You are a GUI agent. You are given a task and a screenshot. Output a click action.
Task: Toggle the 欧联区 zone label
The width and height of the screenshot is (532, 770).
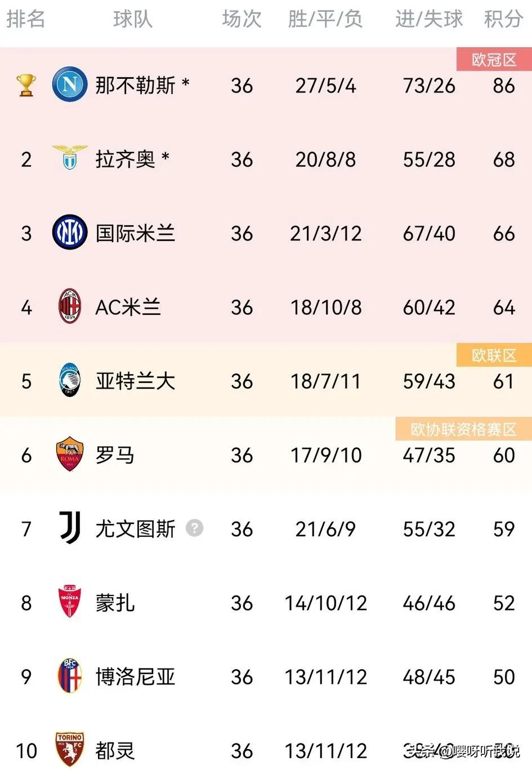click(494, 355)
